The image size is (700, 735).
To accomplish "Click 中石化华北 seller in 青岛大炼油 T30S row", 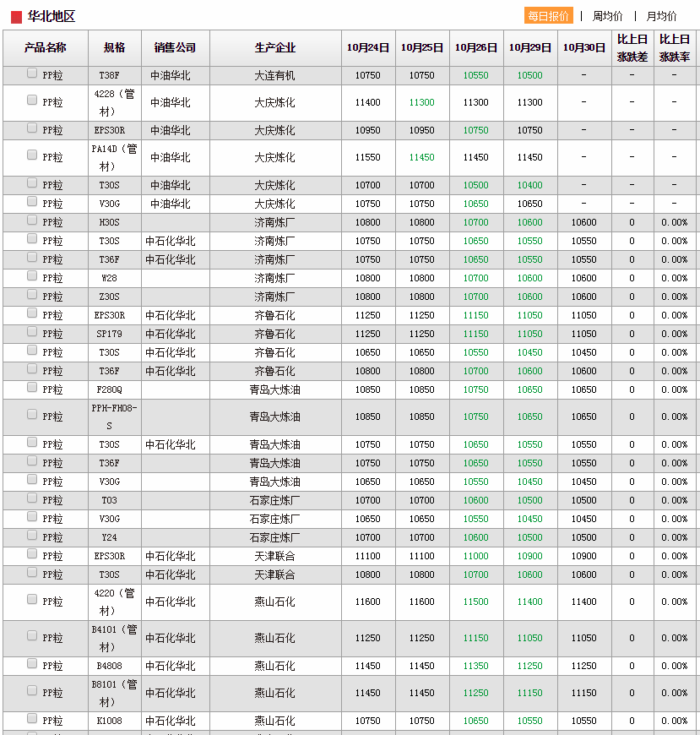I will [x=171, y=445].
